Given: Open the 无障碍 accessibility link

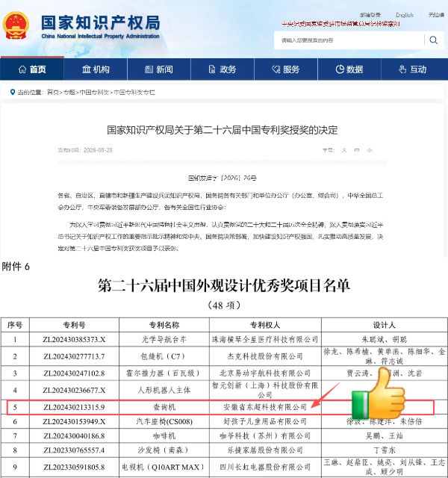Looking at the screenshot, I should point(436,15).
